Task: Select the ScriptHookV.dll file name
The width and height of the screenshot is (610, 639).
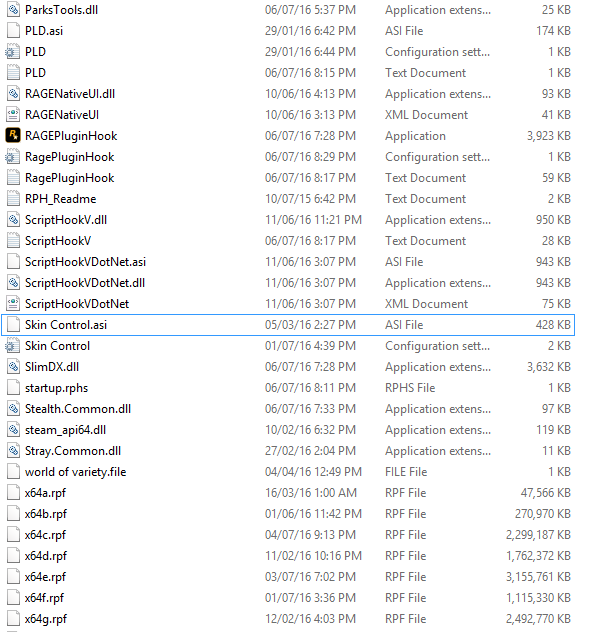Action: click(66, 220)
